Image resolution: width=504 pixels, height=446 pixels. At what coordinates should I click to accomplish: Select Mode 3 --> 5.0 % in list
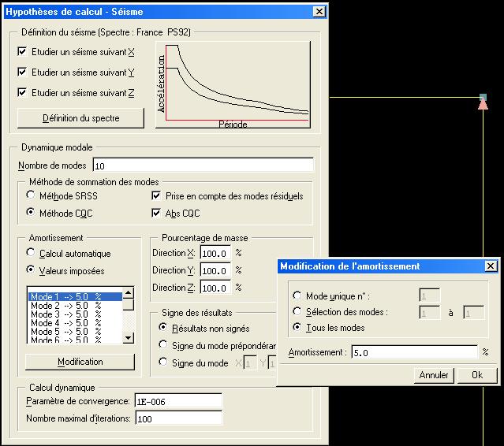[75, 314]
